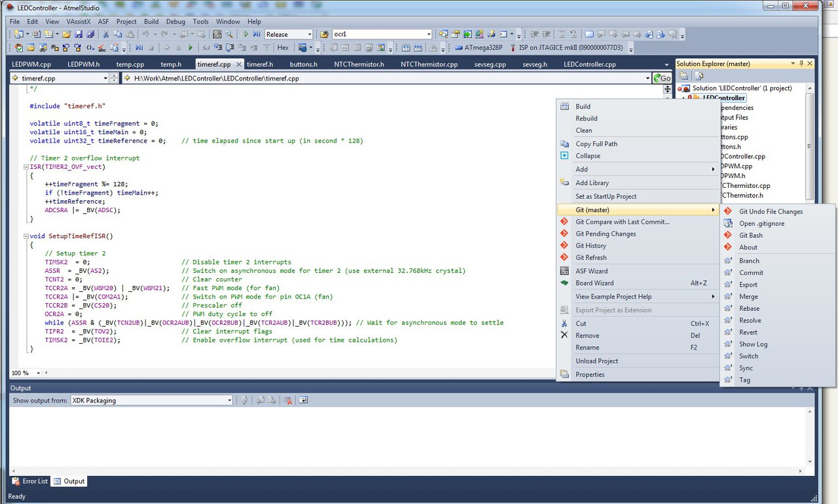838x504 pixels.
Task: Click Git Undo File Changes
Action: click(771, 211)
